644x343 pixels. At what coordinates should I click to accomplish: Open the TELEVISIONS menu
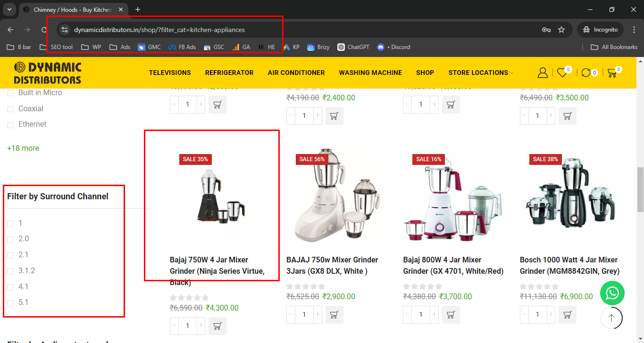[170, 73]
